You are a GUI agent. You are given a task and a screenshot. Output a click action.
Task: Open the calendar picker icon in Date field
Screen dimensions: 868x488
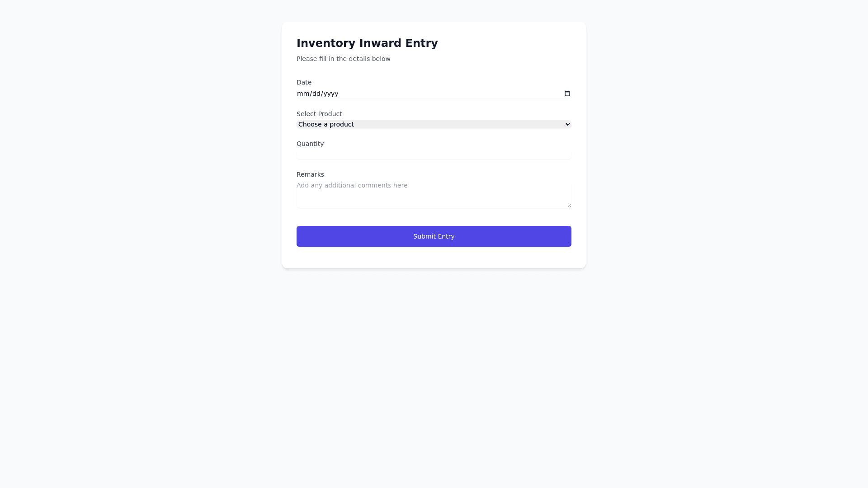coord(567,94)
